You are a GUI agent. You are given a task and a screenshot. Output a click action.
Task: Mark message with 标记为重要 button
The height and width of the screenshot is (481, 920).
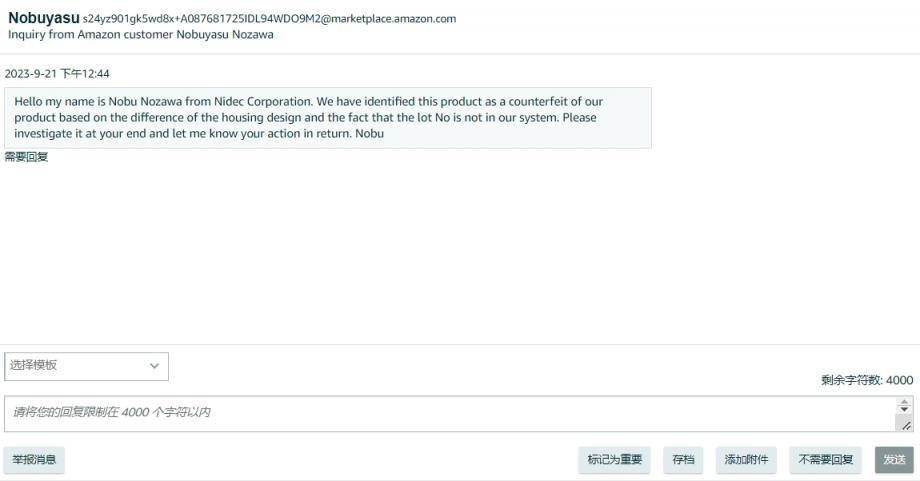point(614,459)
